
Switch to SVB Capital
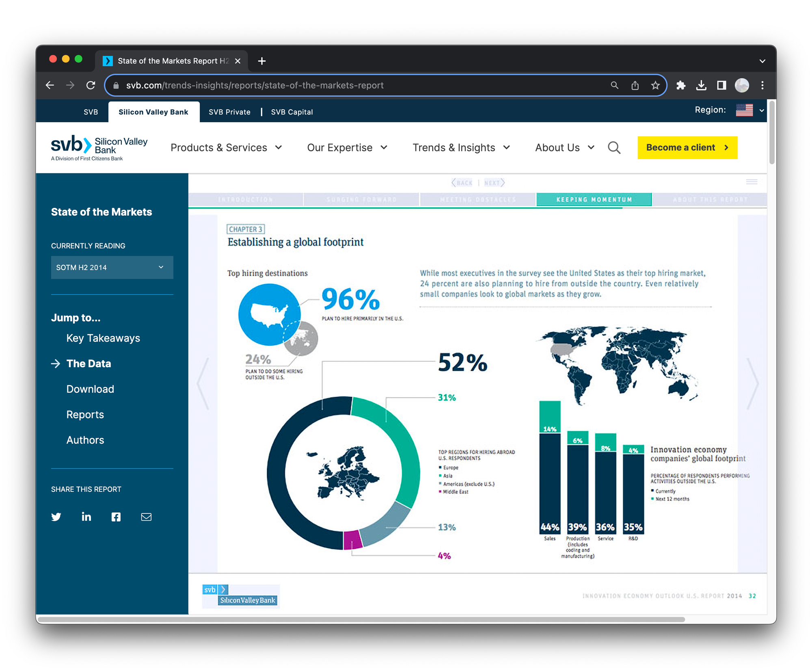pos(292,112)
